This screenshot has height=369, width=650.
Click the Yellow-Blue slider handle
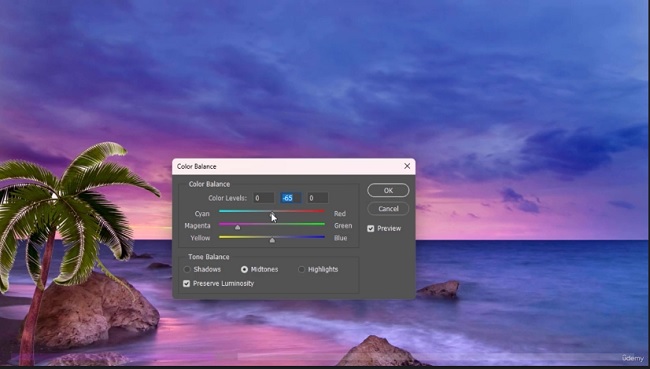coord(272,240)
